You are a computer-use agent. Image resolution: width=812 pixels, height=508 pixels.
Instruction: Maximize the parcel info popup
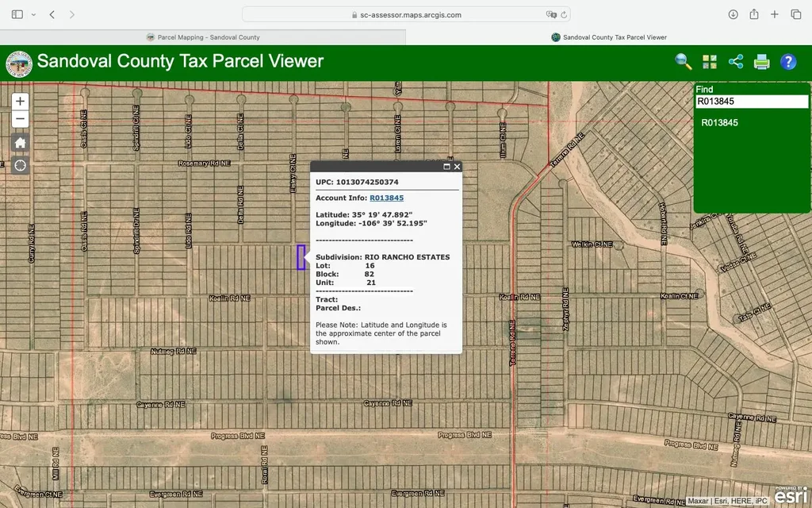pyautogui.click(x=446, y=167)
